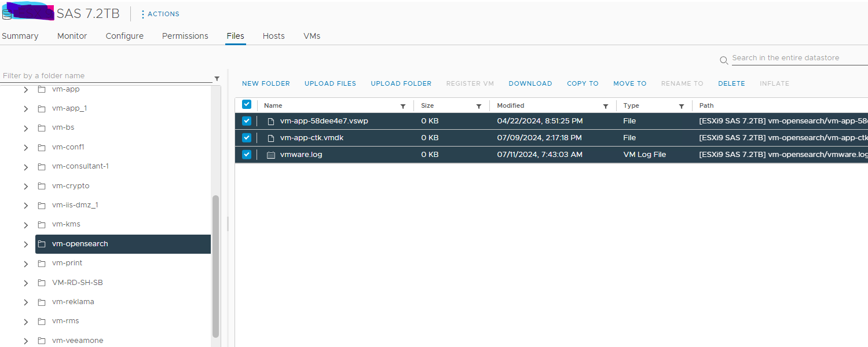Viewport: 868px width, 347px height.
Task: Uncheck the vmware.log row checkbox
Action: point(246,154)
